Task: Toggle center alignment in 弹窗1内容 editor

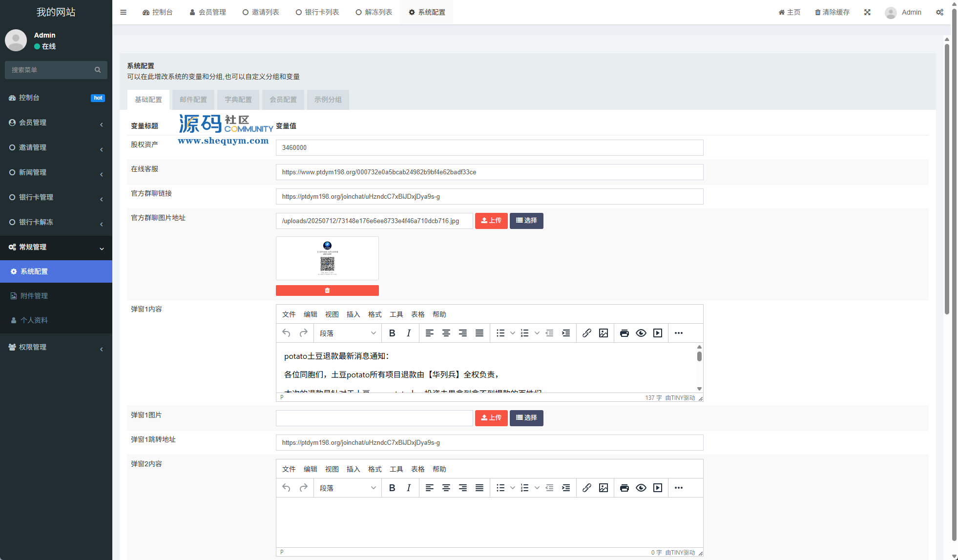Action: 446,333
